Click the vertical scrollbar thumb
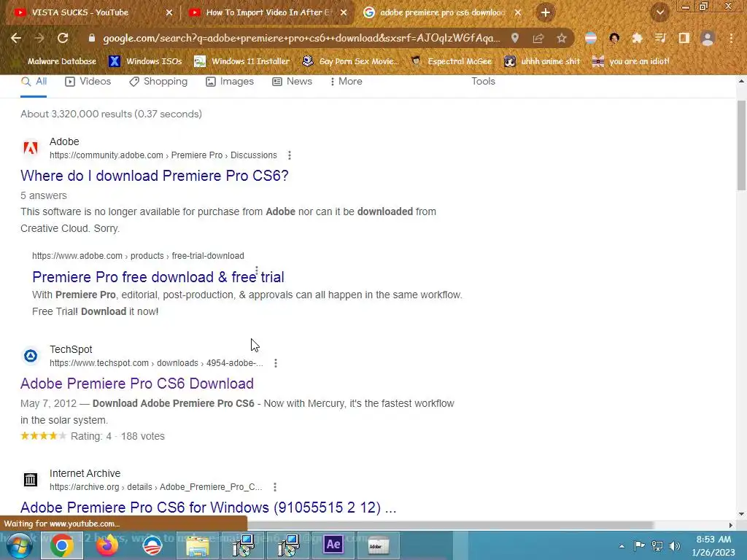 (x=741, y=145)
